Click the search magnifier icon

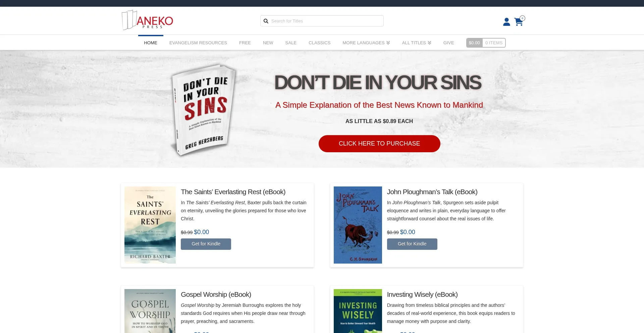click(266, 21)
